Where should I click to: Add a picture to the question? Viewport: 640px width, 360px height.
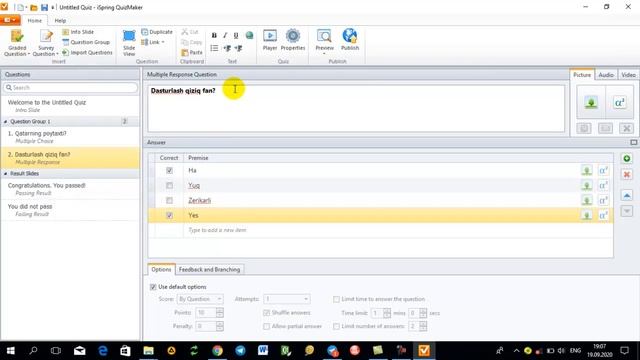point(591,102)
